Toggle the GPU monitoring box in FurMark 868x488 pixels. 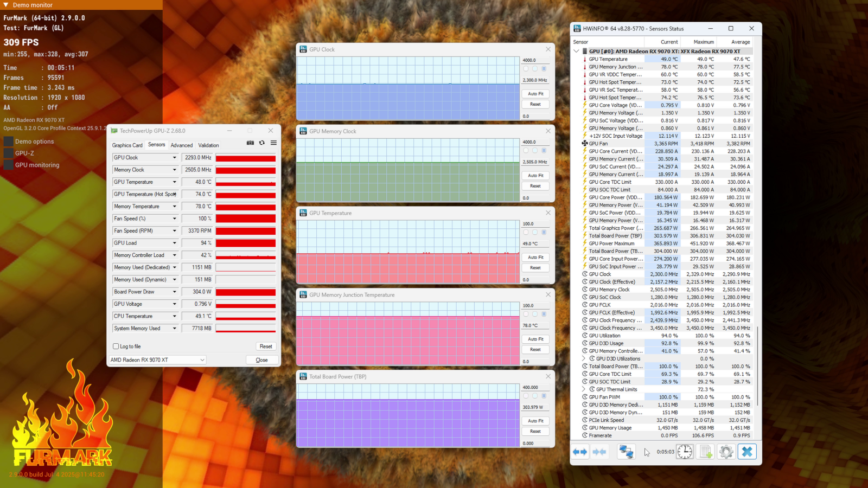click(x=8, y=165)
